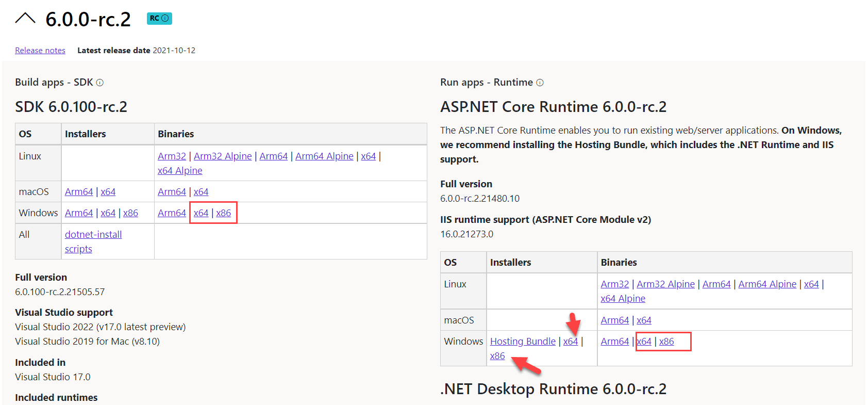Download SDK Windows x64 installer
The height and width of the screenshot is (405, 868).
click(x=108, y=213)
